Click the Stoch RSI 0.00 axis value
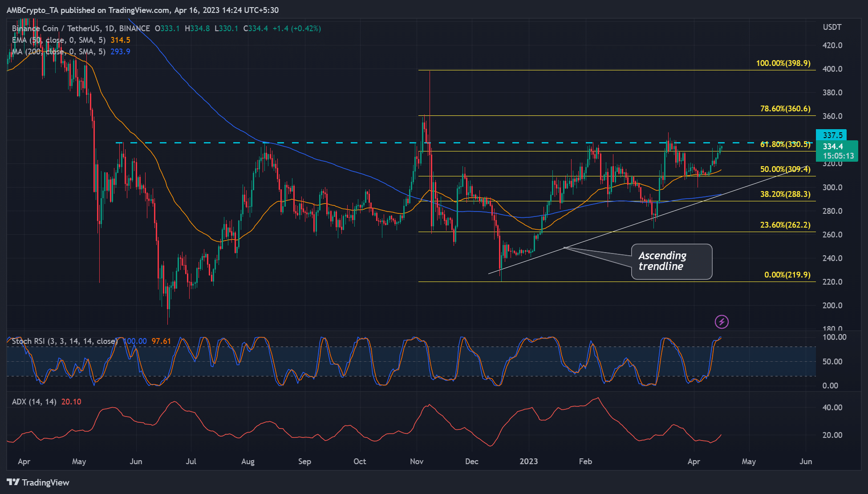Image resolution: width=868 pixels, height=494 pixels. (x=830, y=386)
